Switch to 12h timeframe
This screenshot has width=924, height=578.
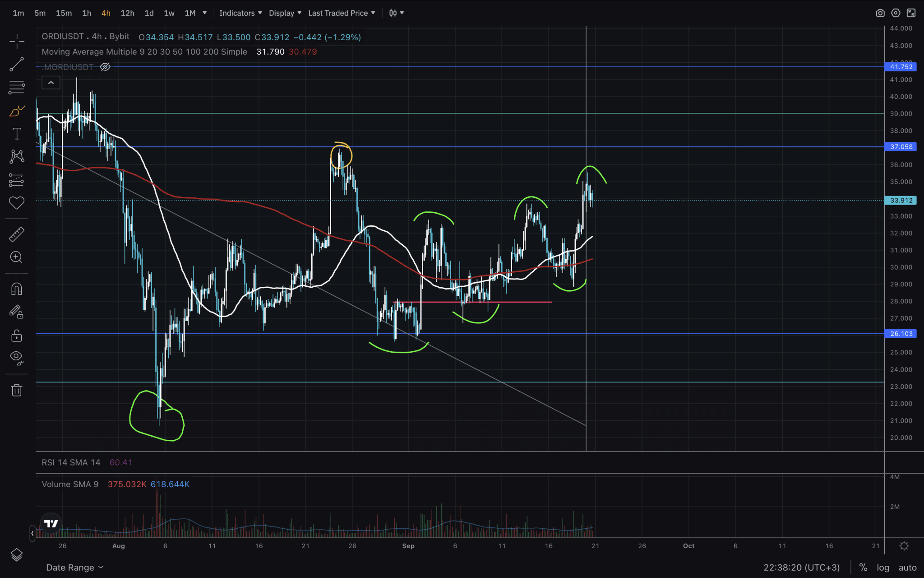coord(127,13)
